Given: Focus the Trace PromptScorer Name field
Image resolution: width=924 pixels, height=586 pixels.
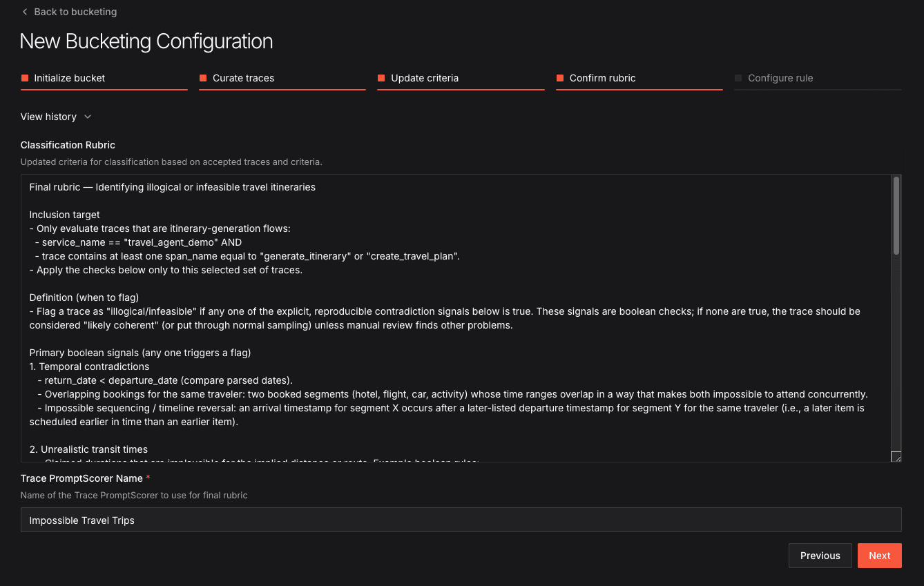Looking at the screenshot, I should point(461,520).
